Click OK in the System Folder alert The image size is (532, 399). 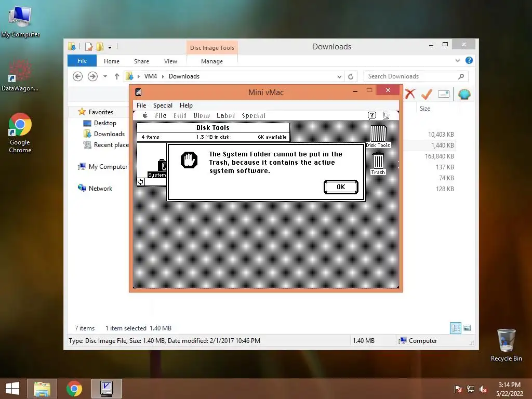pos(341,187)
